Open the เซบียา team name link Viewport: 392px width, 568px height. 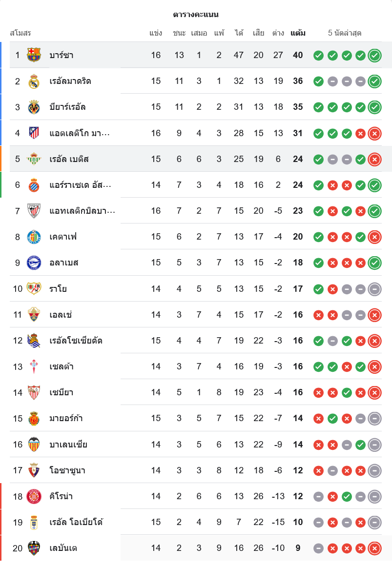(x=62, y=392)
